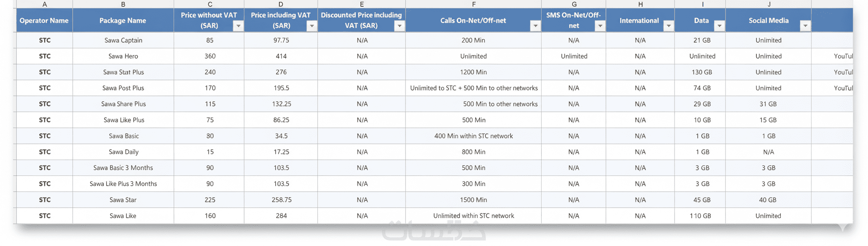Open the Social Media filter dropdown
The width and height of the screenshot is (868, 246).
pyautogui.click(x=805, y=26)
